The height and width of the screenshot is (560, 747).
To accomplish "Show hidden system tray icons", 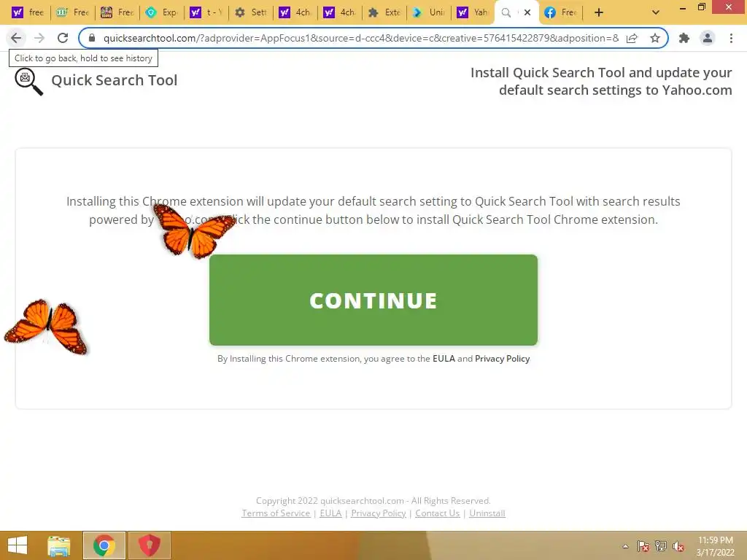I will (x=625, y=546).
